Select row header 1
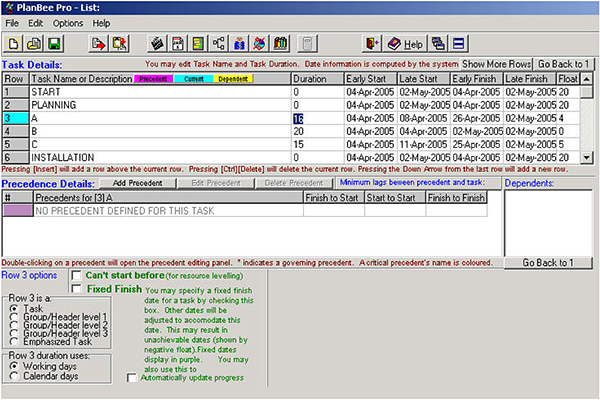This screenshot has width=600, height=400. tap(16, 92)
